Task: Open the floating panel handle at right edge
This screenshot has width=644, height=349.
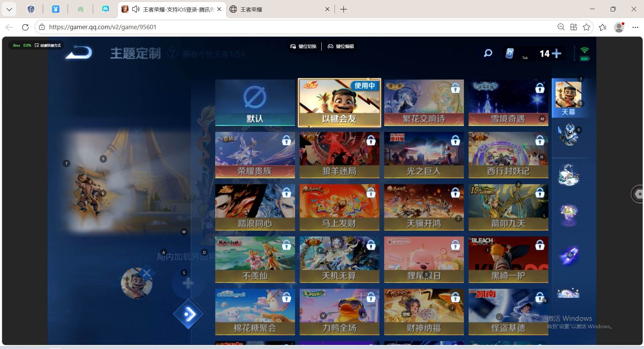Action: [x=637, y=194]
